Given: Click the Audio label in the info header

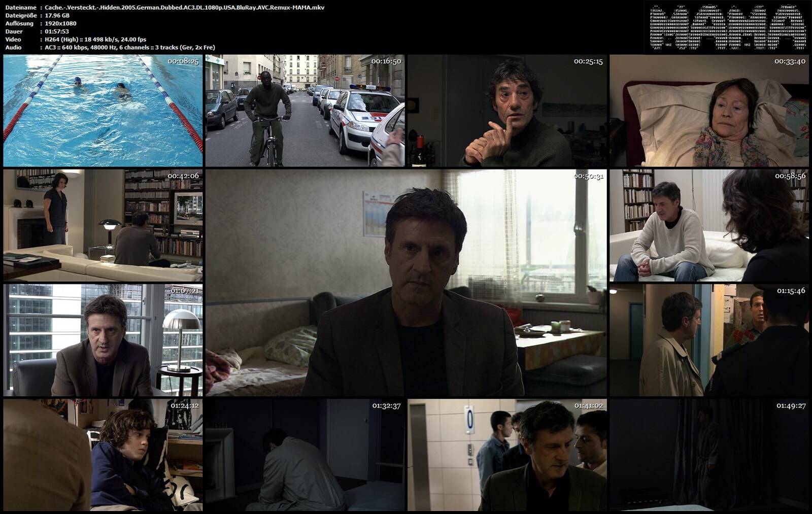Looking at the screenshot, I should coord(13,47).
